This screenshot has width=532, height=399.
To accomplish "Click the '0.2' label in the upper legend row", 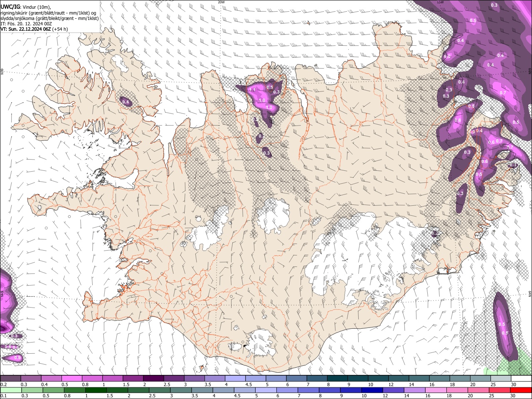I will click(x=3, y=384).
